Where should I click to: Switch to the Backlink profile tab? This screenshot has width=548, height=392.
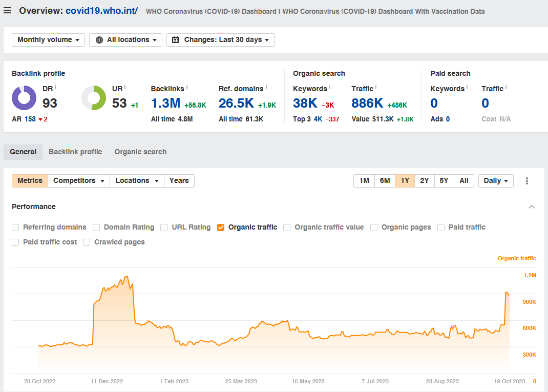point(75,152)
